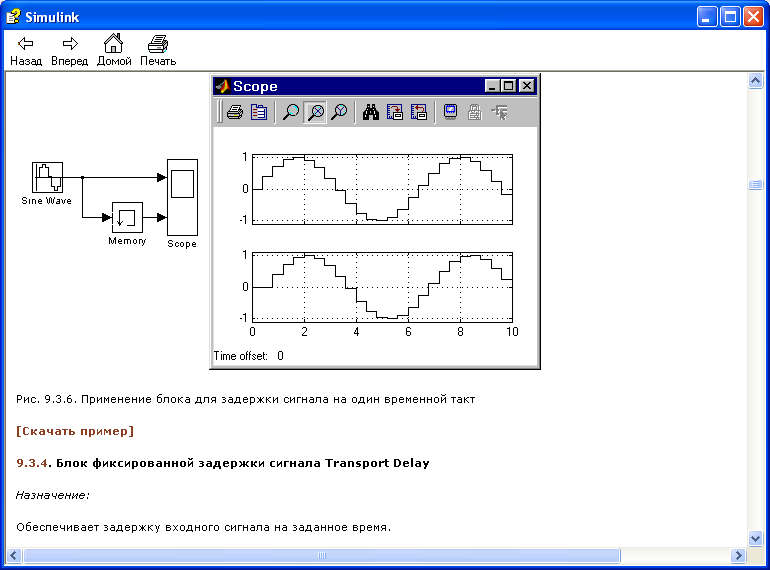Click up arrow on vertical scrollbar
The width and height of the screenshot is (770, 570).
(755, 80)
